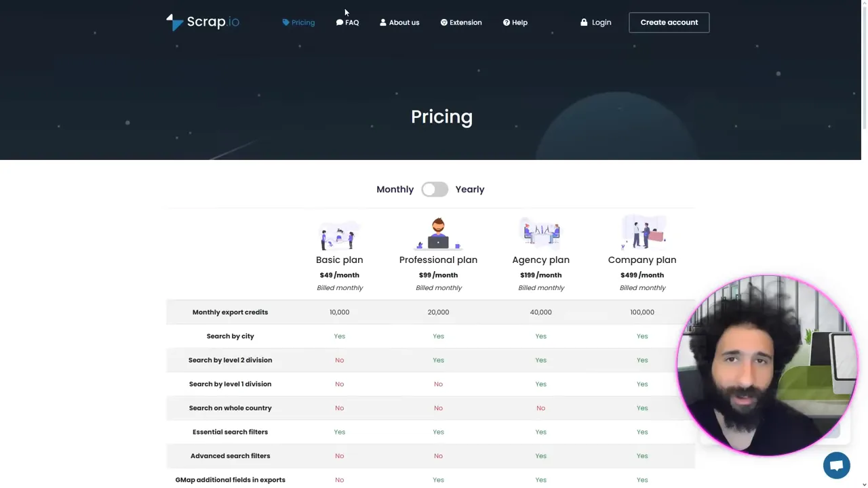868x488 pixels.
Task: Click the Search by city row label
Action: 230,336
